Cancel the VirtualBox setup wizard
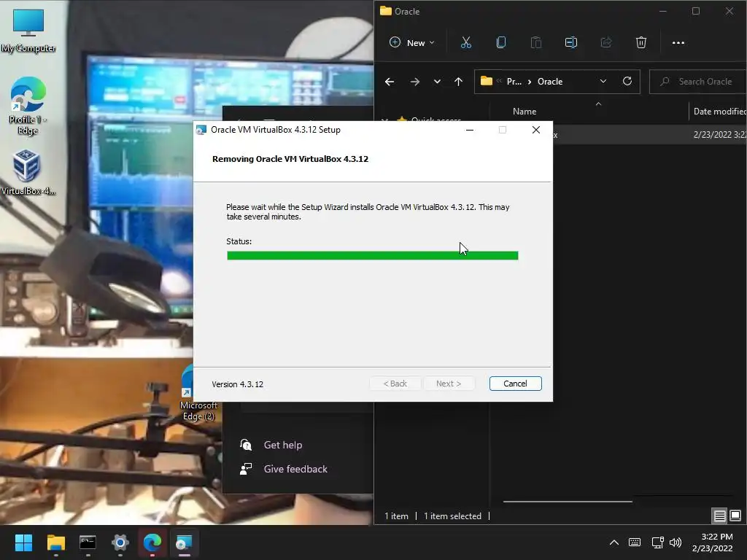Image resolution: width=747 pixels, height=560 pixels. [515, 384]
